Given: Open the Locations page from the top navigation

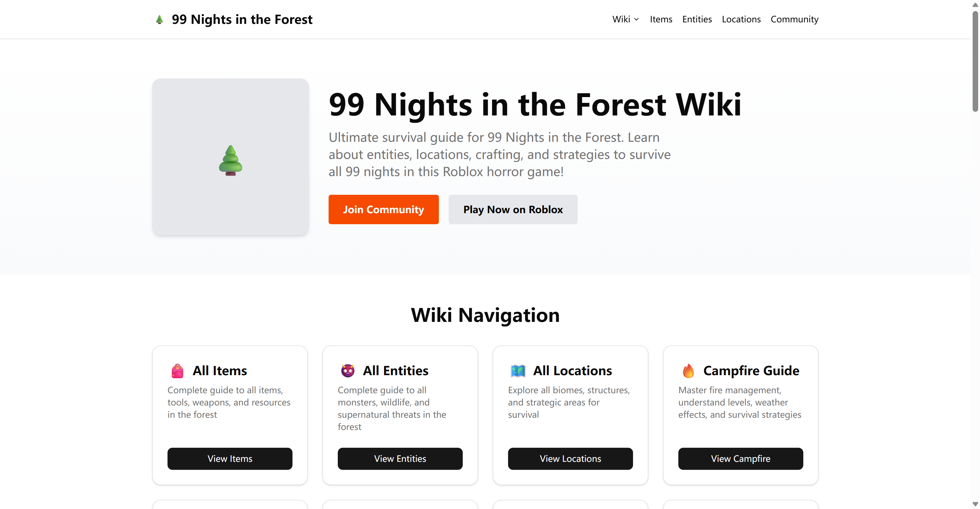Looking at the screenshot, I should (x=741, y=19).
